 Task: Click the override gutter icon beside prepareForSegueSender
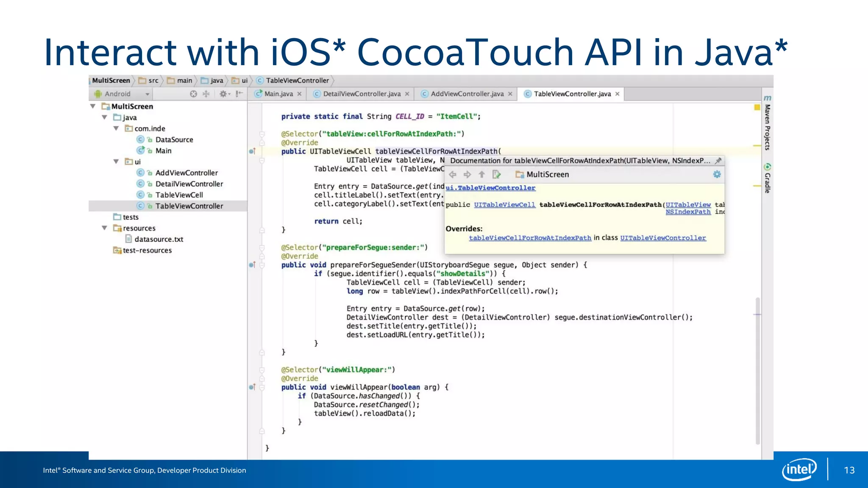click(x=252, y=265)
